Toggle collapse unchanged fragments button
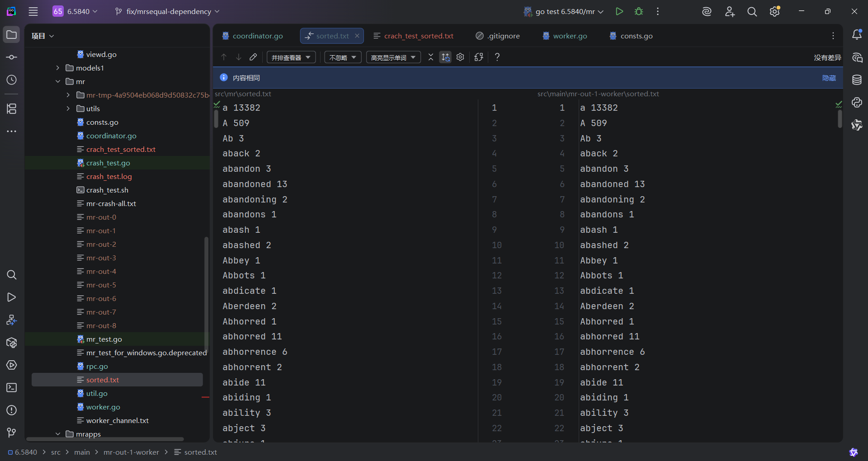This screenshot has width=868, height=461. 431,57
